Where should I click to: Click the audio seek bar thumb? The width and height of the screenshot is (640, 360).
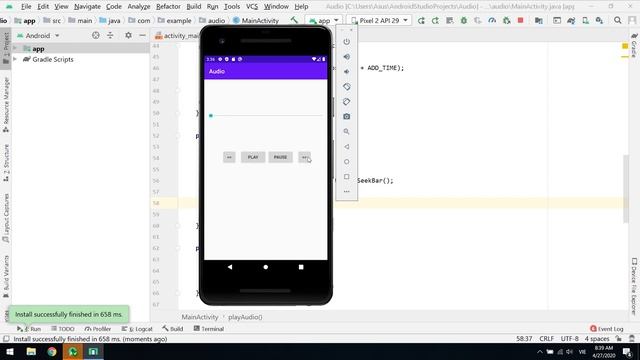[x=211, y=116]
